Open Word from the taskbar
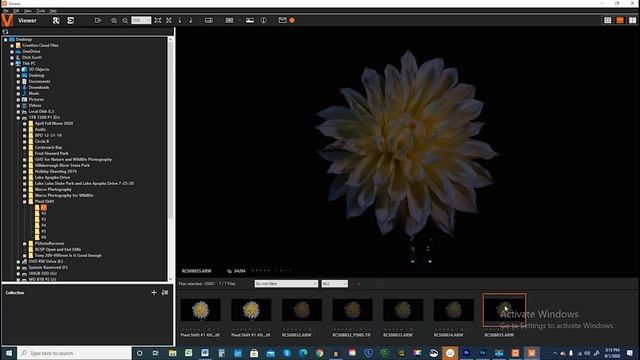 click(x=205, y=353)
